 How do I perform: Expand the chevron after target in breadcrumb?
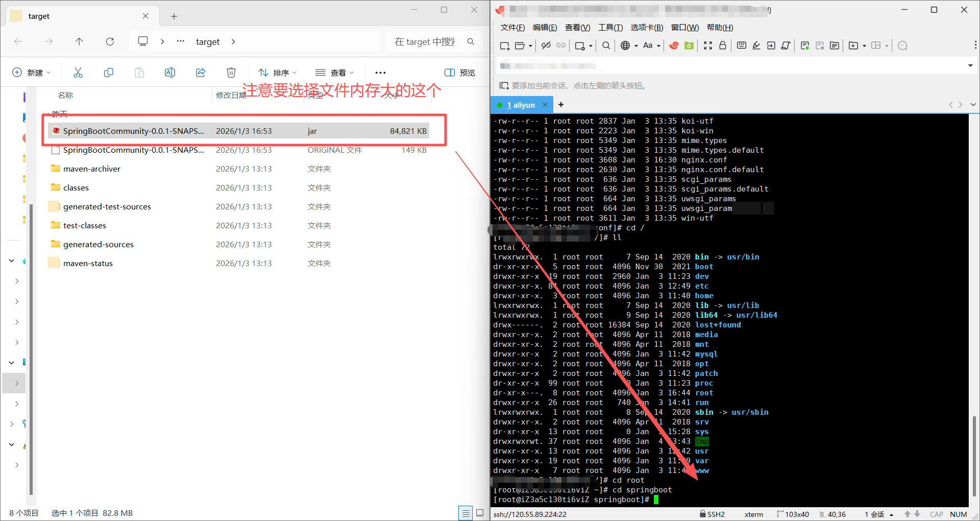233,41
